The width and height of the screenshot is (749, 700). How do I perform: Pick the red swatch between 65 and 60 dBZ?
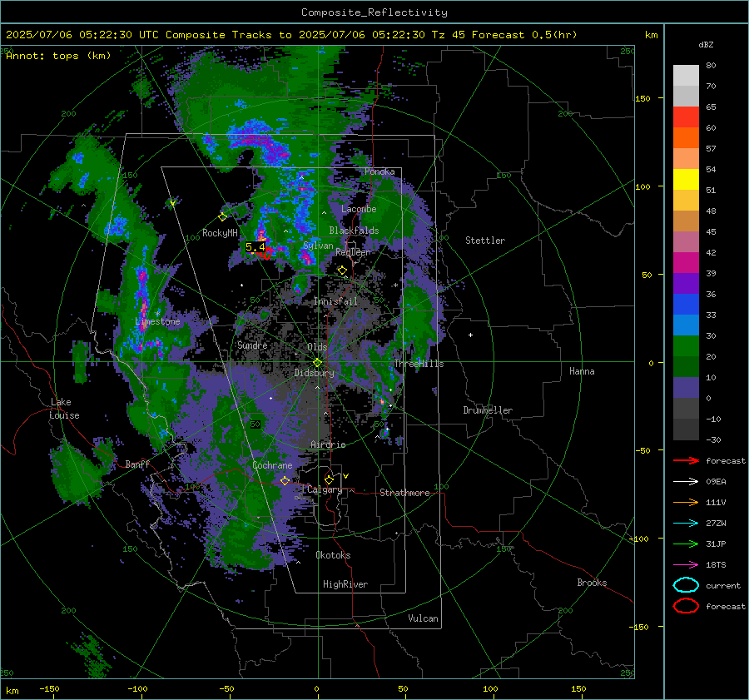click(686, 117)
